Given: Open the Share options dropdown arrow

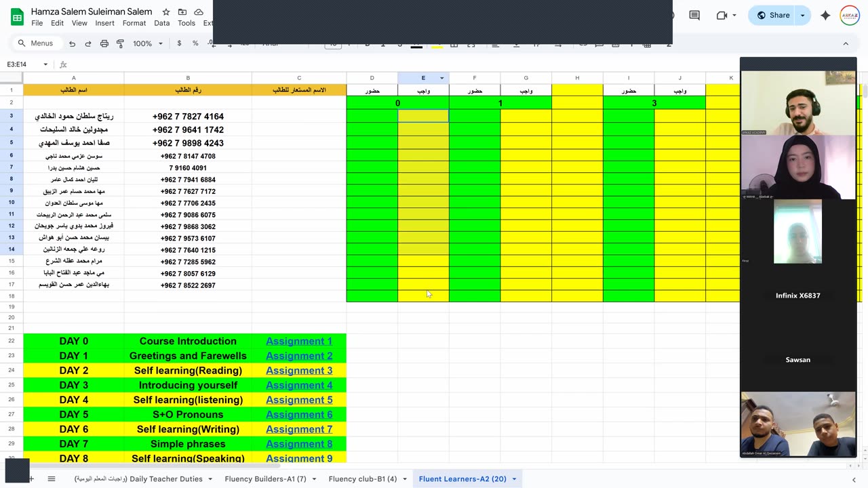Looking at the screenshot, I should pos(803,15).
